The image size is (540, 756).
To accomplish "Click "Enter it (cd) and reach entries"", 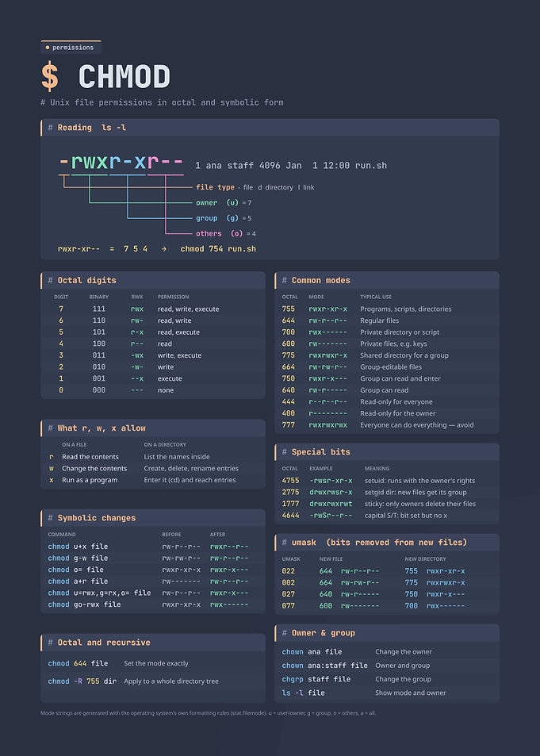I will click(190, 480).
